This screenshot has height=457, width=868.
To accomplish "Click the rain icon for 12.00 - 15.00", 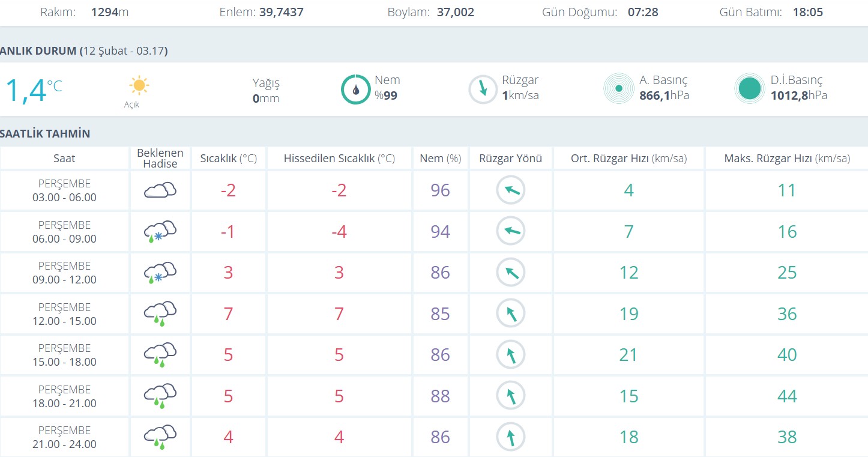I will [x=160, y=313].
